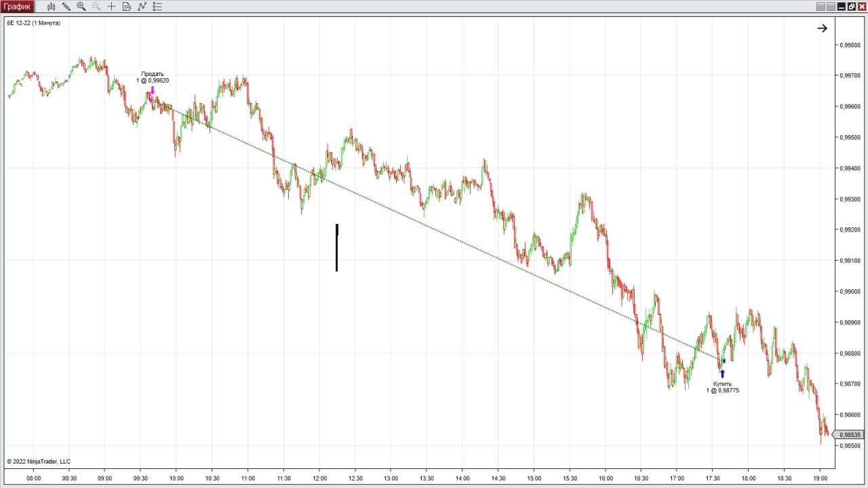Click the Продать sell execution marker
The height and width of the screenshot is (488, 868).
153,90
